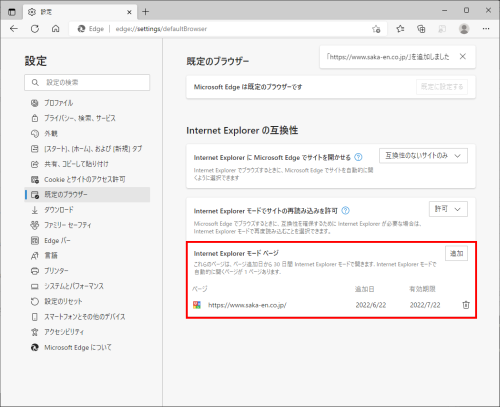The image size is (500, 407).
Task: Delete saka-en.co.jp entry with trash icon
Action: (x=466, y=305)
